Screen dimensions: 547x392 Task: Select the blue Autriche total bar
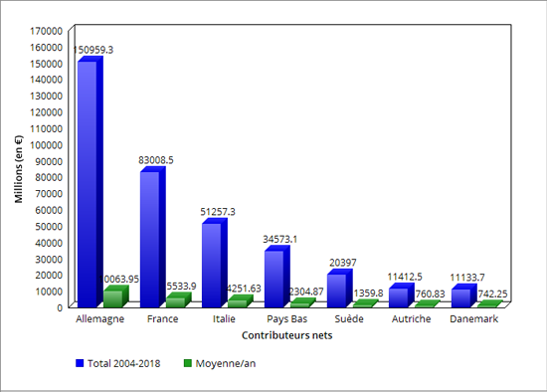point(402,295)
